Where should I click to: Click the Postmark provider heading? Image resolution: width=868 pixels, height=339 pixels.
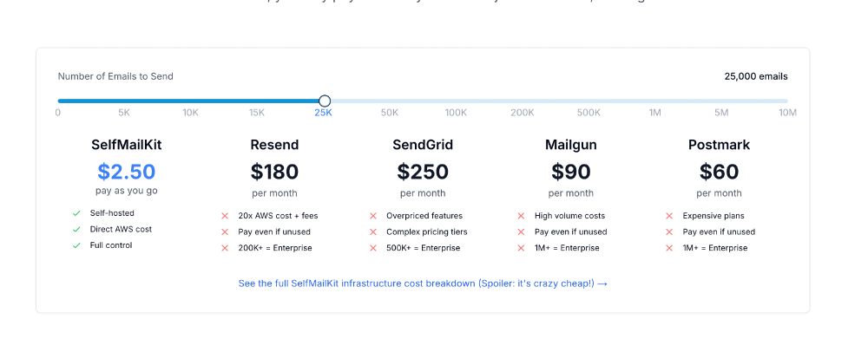(719, 145)
